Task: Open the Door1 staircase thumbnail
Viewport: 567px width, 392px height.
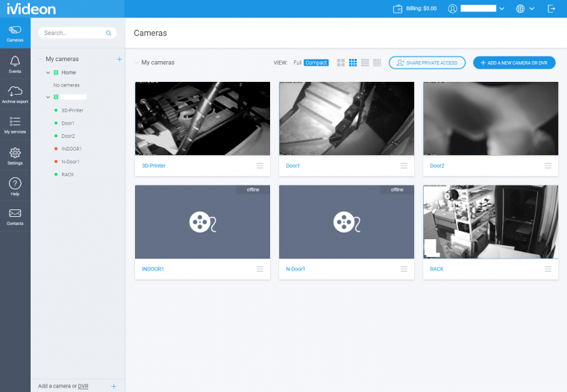Action: point(346,118)
